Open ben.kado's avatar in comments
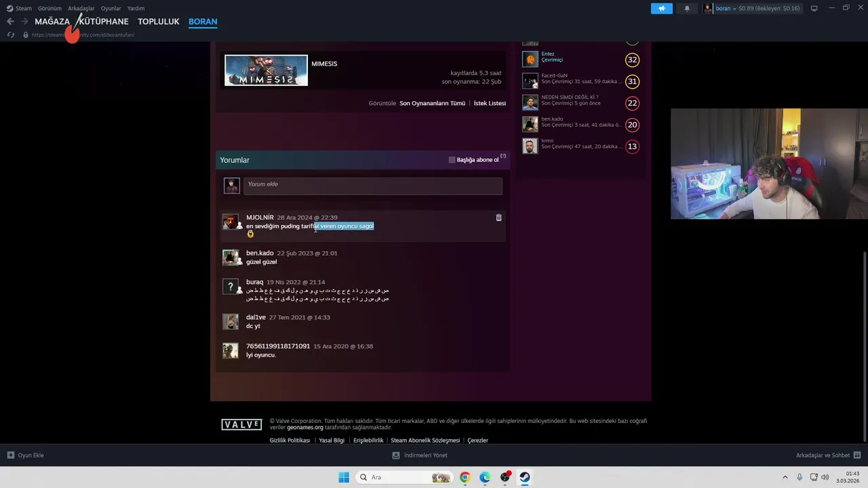Viewport: 868px width, 488px height. (x=231, y=258)
